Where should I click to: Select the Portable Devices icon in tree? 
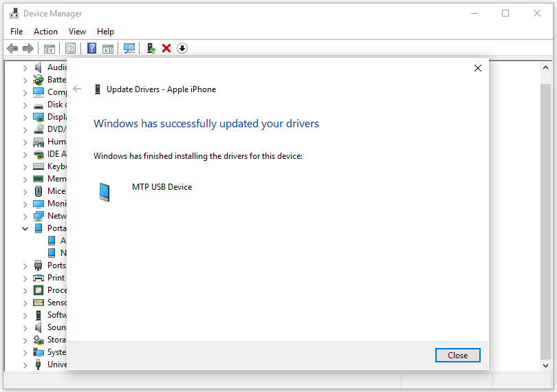pyautogui.click(x=39, y=228)
